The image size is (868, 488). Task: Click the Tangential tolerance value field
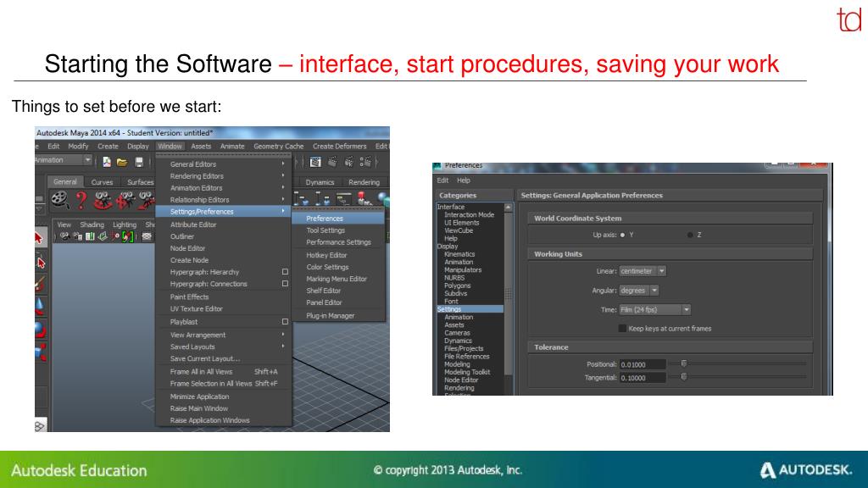pos(643,378)
